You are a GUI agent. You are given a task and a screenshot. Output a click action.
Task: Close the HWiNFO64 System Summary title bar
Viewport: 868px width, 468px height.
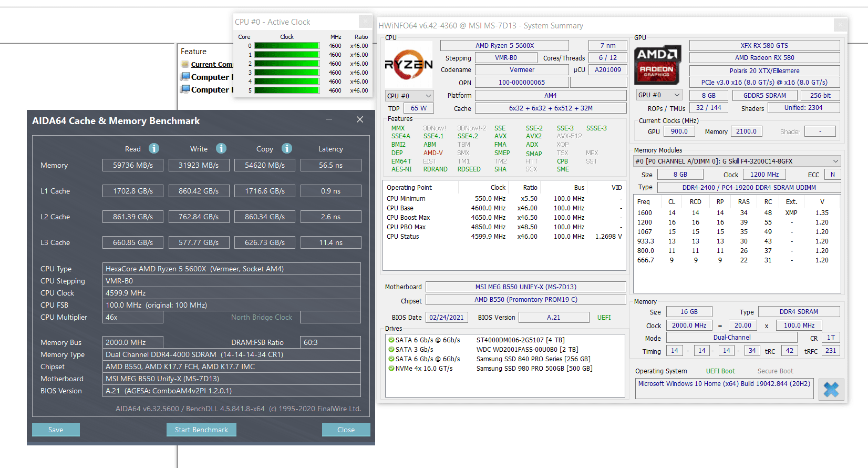coord(840,25)
